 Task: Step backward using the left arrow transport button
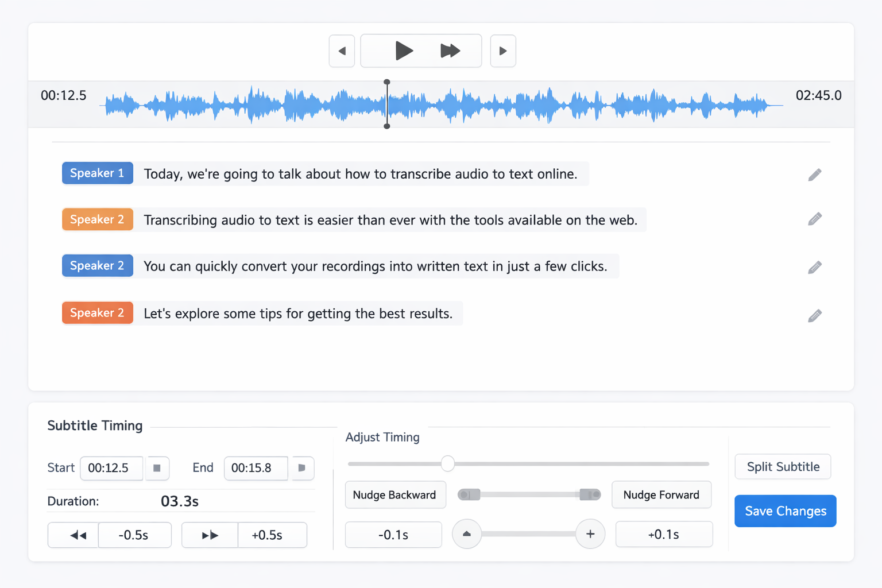[x=342, y=51]
